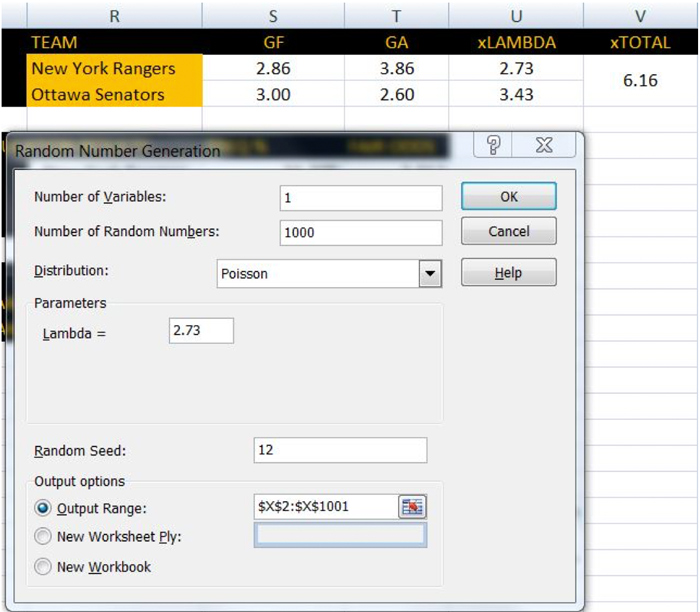Click the xTOTAL header cell
The image size is (700, 612).
tap(641, 42)
